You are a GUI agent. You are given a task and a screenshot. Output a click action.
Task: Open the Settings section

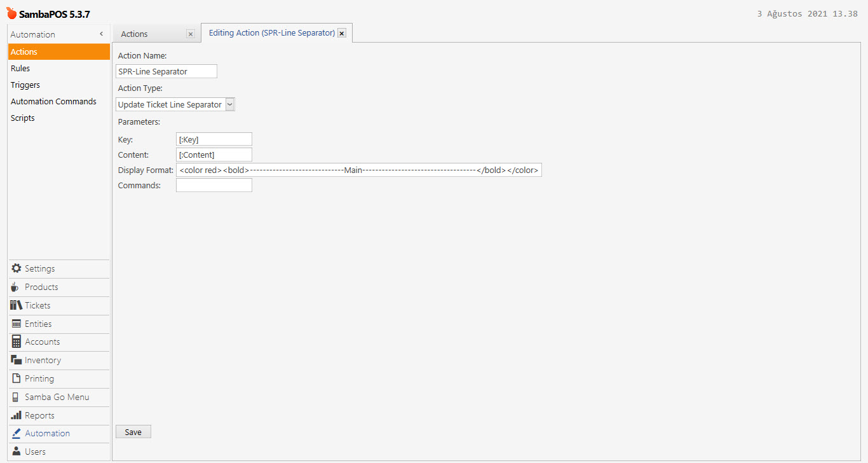tap(58, 268)
